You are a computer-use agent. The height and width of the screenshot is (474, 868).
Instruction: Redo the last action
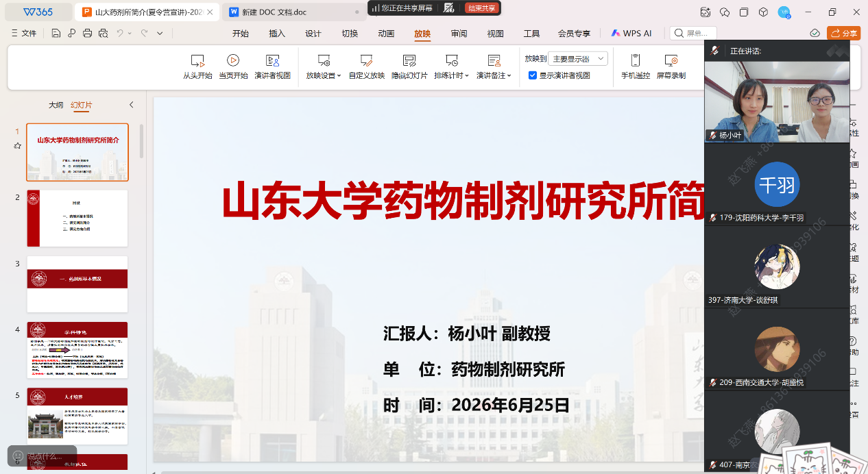pyautogui.click(x=144, y=33)
